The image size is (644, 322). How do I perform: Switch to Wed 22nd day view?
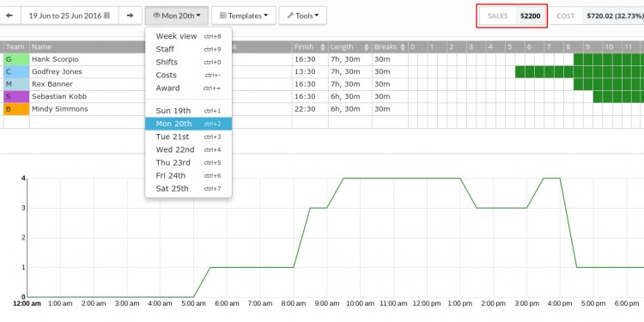189,149
